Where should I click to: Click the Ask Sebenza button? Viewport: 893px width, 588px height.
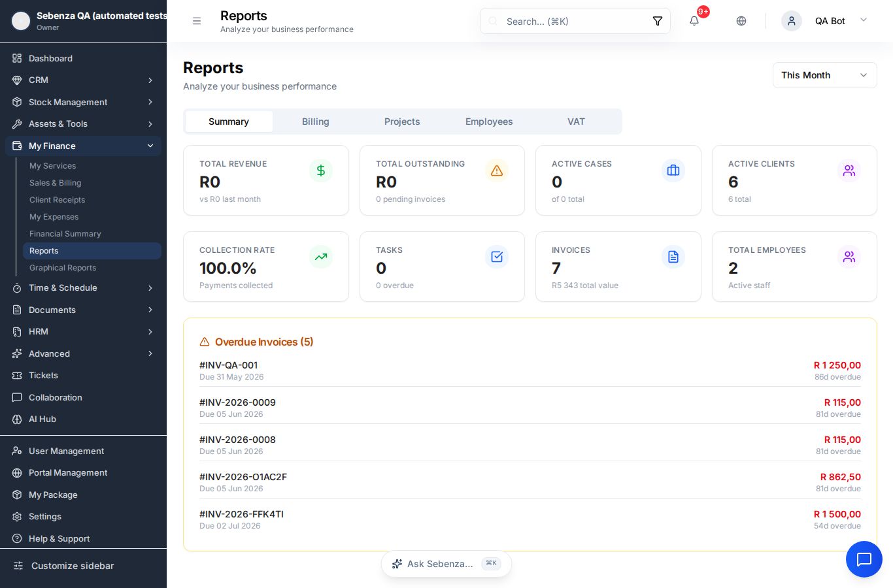(446, 564)
